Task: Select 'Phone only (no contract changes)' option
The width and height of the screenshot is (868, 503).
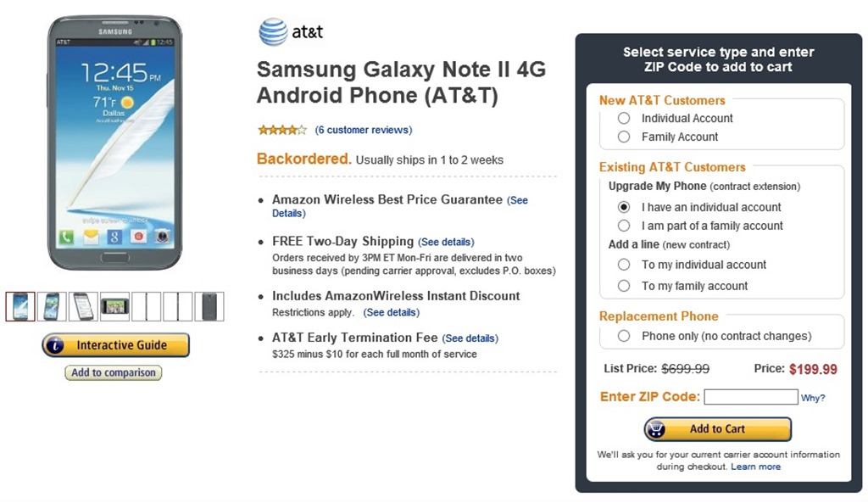Action: (x=624, y=336)
